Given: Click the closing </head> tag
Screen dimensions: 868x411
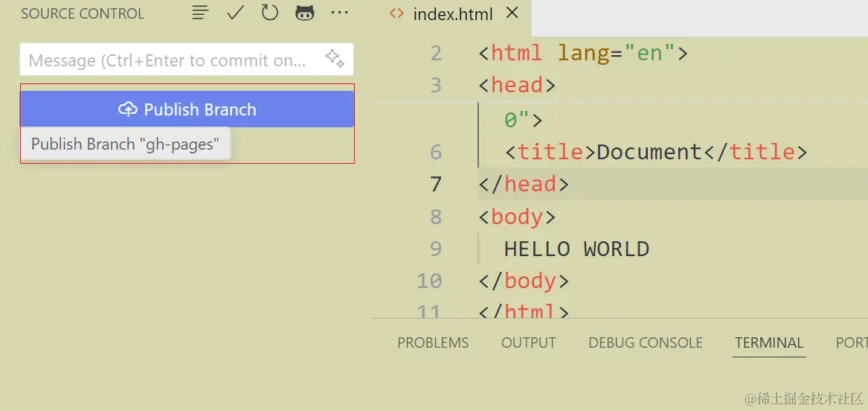Looking at the screenshot, I should [x=524, y=184].
